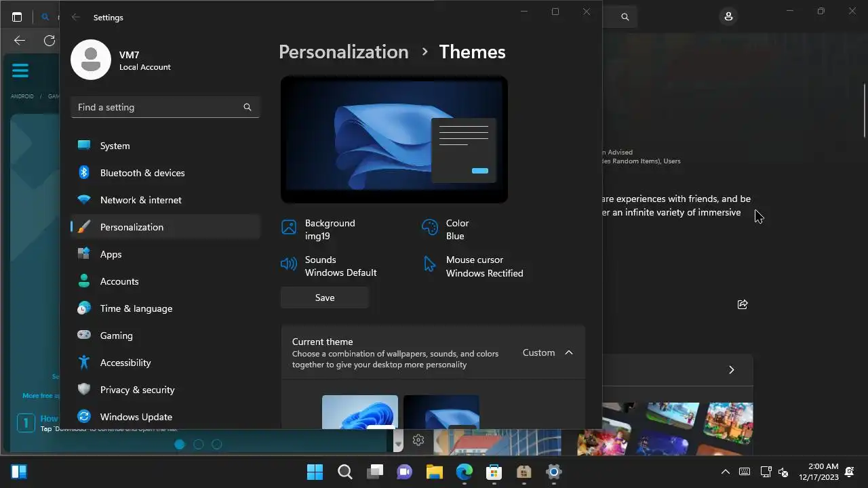Select Personalization in the sidebar
The image size is (868, 488).
pos(165,227)
